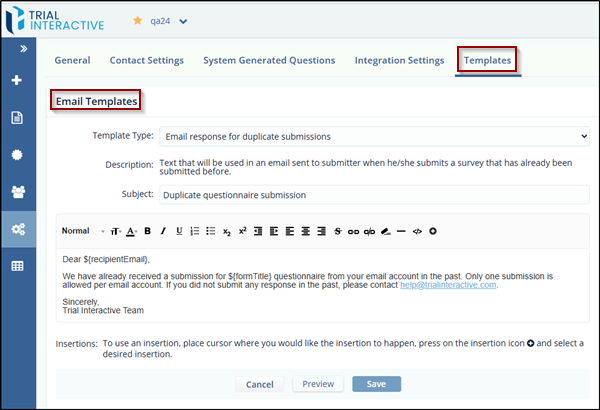Expand the qa24 room dropdown
The width and height of the screenshot is (600, 410).
(x=183, y=21)
